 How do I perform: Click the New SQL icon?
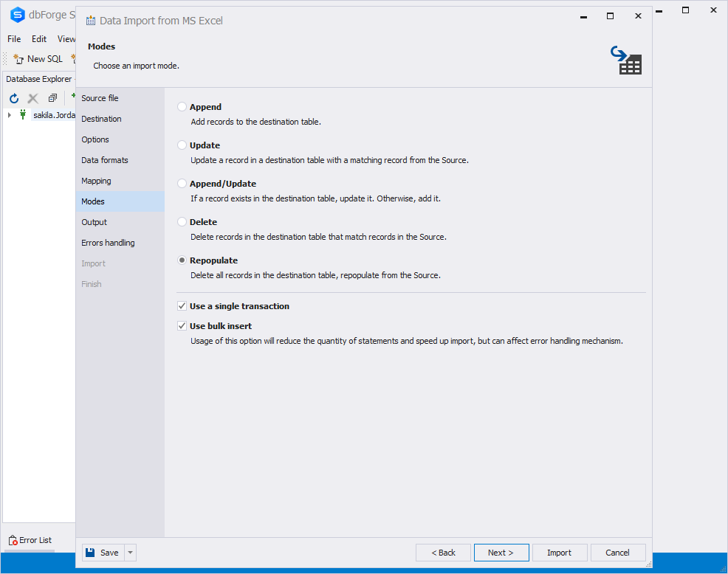(x=18, y=59)
